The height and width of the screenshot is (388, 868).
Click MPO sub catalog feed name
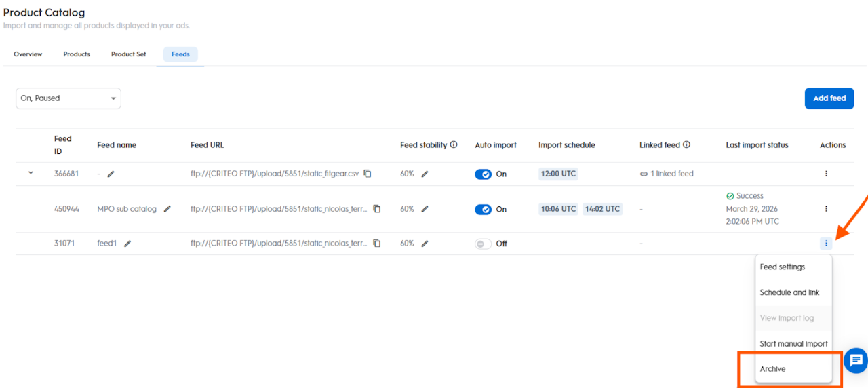coord(127,209)
